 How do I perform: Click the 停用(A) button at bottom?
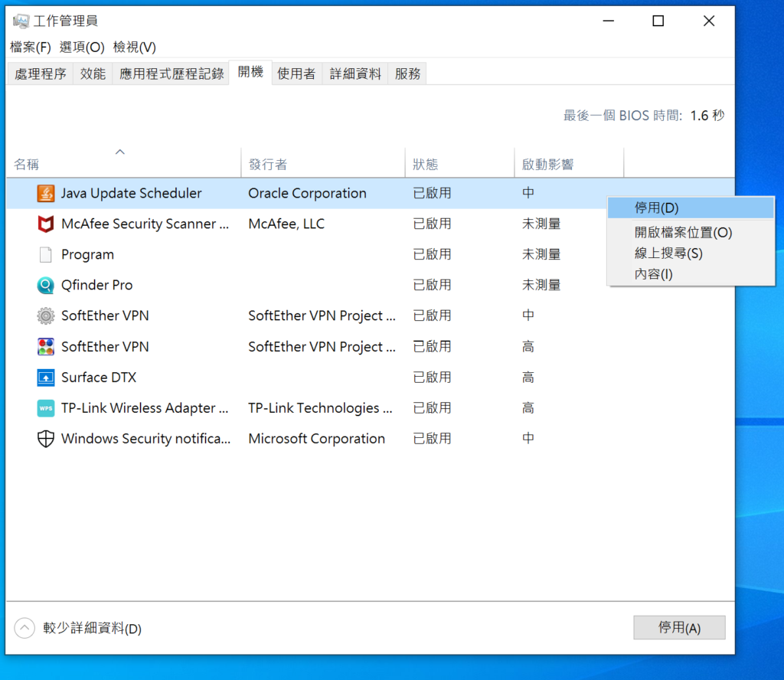point(679,627)
